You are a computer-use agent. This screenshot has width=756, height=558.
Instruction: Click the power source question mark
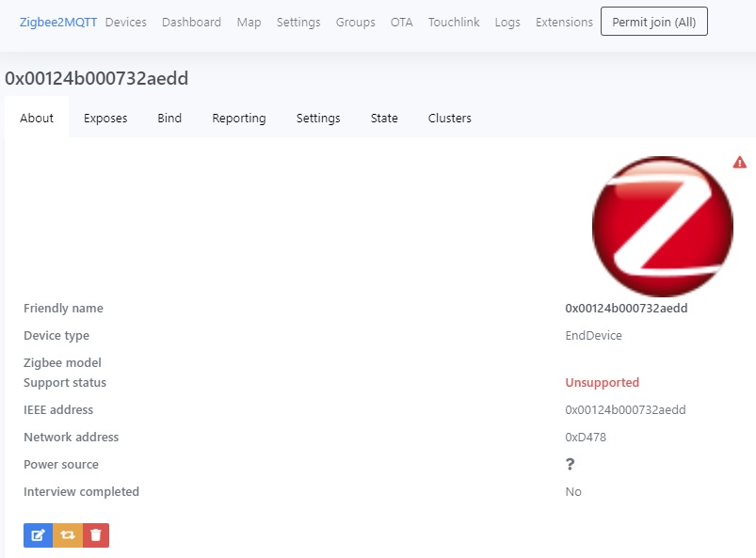click(x=571, y=464)
